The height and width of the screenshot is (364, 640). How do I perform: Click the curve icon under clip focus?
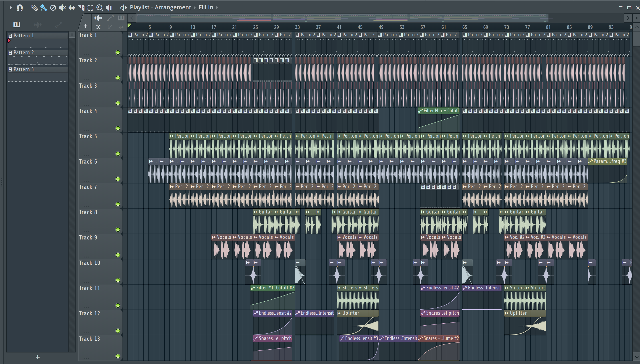point(110,27)
